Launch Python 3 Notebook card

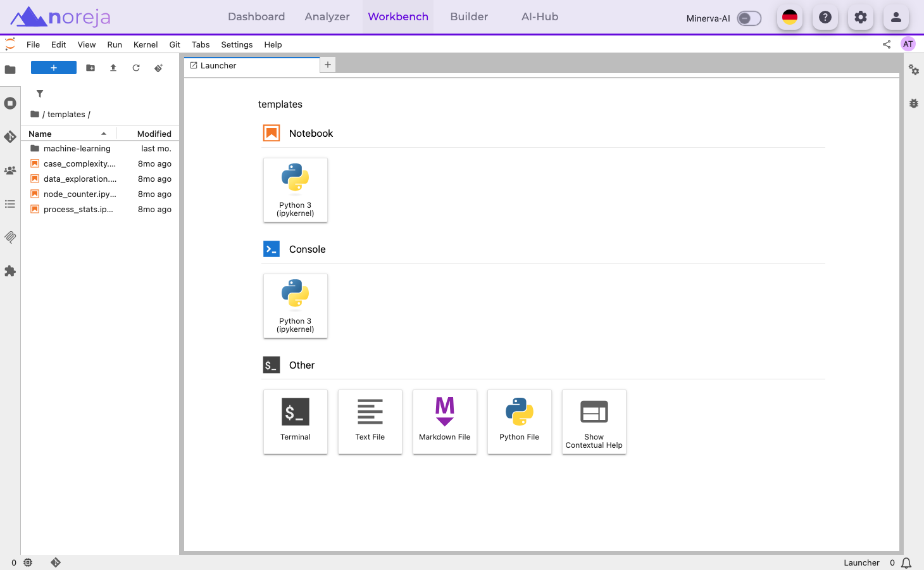[296, 190]
